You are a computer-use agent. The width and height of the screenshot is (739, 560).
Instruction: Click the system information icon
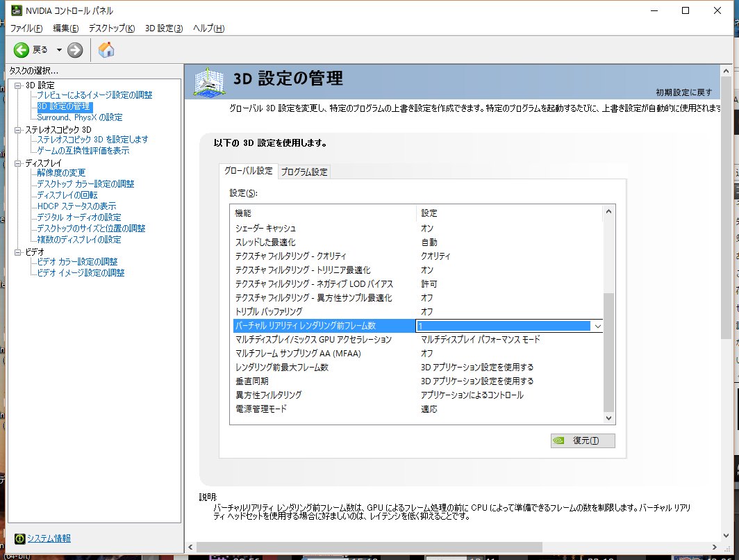19,538
